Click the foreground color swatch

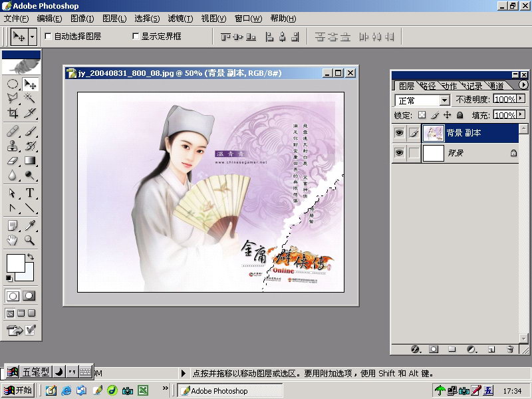(15, 263)
